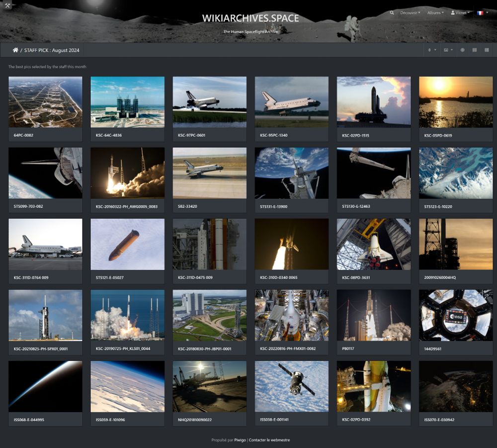Image resolution: width=497 pixels, height=448 pixels.
Task: View the KSC-311D-0475 009 thumbnail
Action: click(x=210, y=244)
